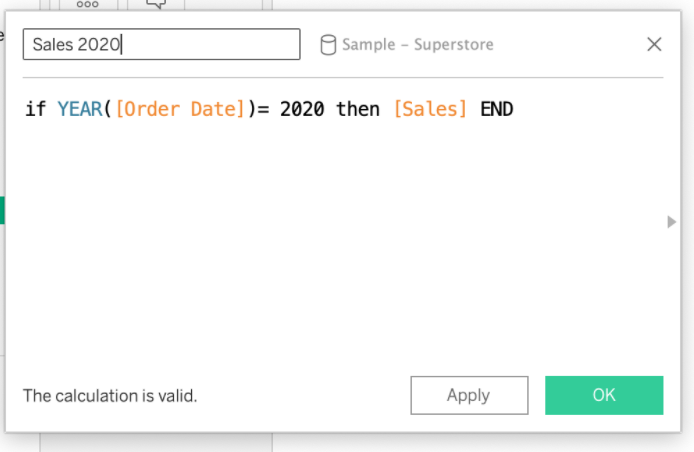The height and width of the screenshot is (452, 694).
Task: Click the Detail dots icon behind the dialog
Action: coord(87,4)
